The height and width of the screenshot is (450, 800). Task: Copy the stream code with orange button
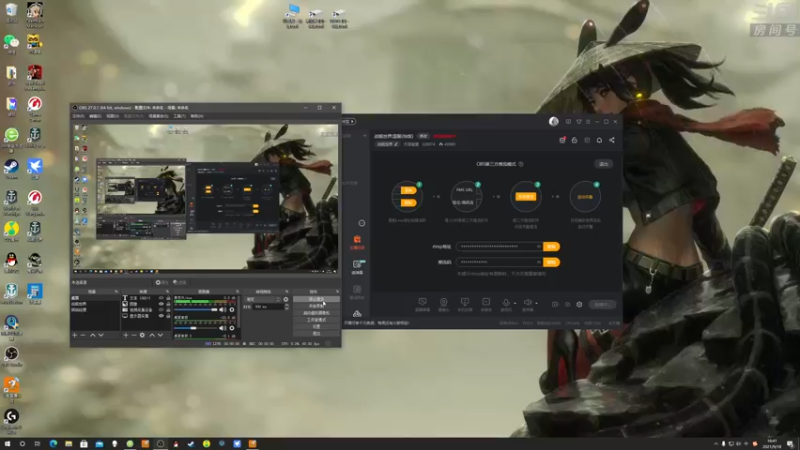tap(552, 262)
